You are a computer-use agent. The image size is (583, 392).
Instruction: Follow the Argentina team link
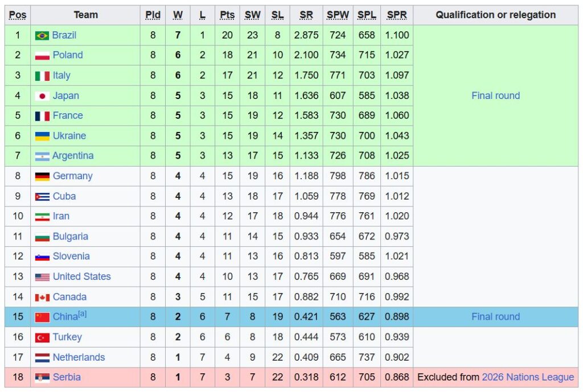pyautogui.click(x=73, y=156)
